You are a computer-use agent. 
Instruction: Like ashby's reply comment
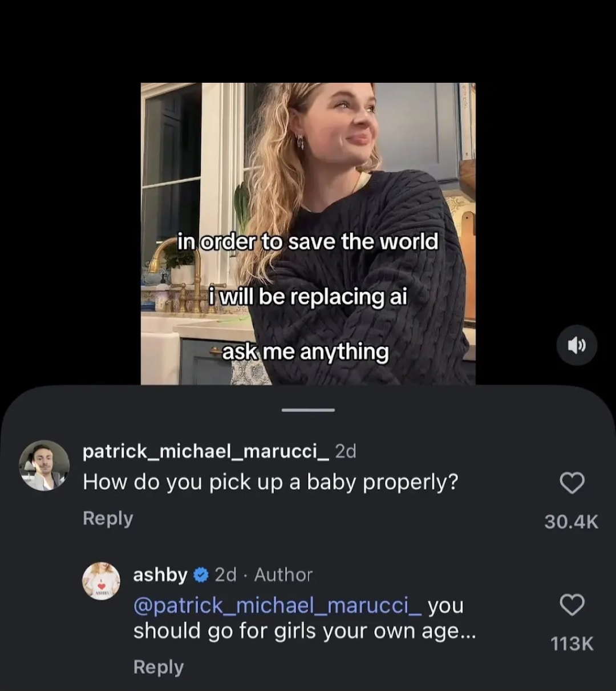click(x=572, y=605)
